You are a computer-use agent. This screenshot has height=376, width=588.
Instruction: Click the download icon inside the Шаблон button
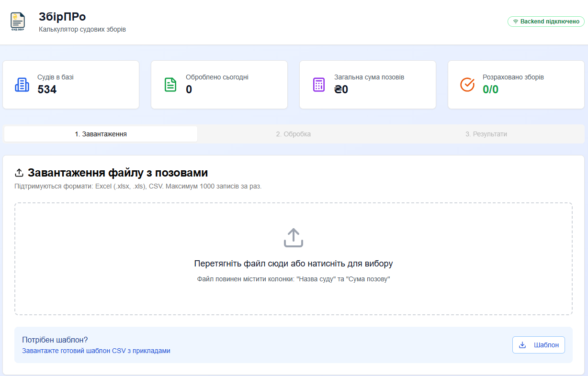(521, 344)
